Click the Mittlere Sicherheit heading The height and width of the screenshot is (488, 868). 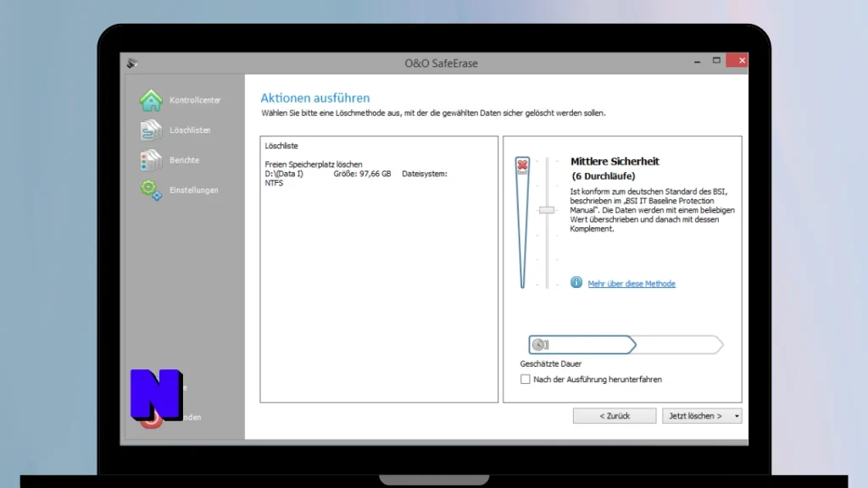[x=615, y=162]
